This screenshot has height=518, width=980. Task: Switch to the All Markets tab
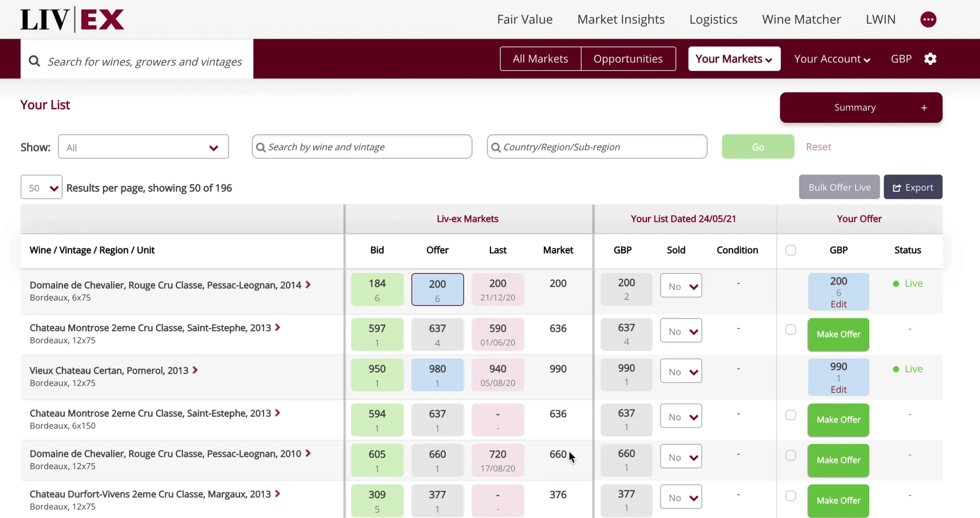coord(540,59)
